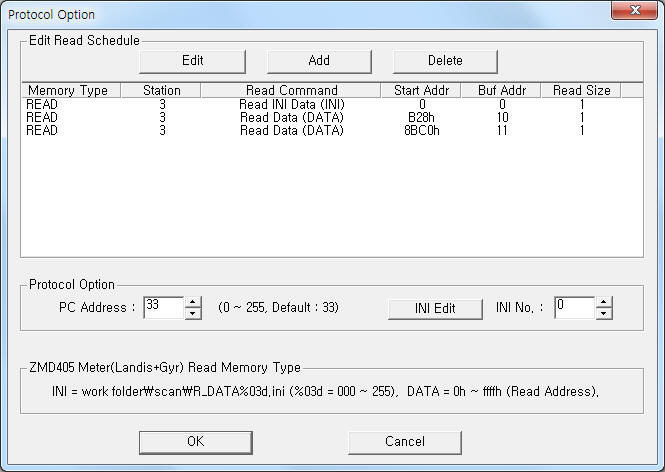Select the Read INI Data (INI) row
Screen dimensions: 665x472
click(x=291, y=104)
